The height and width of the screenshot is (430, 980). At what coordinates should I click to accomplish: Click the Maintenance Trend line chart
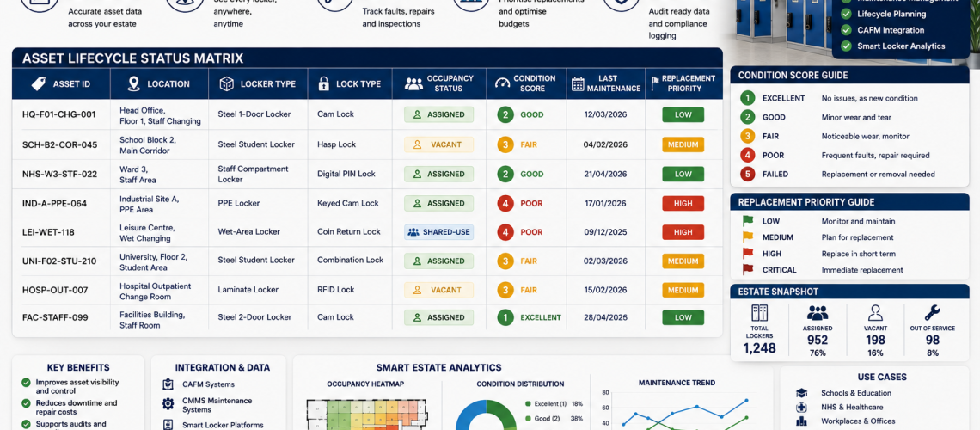(678, 410)
